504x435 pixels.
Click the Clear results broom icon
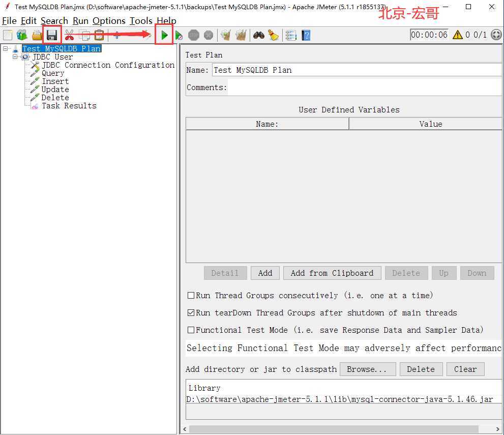226,35
